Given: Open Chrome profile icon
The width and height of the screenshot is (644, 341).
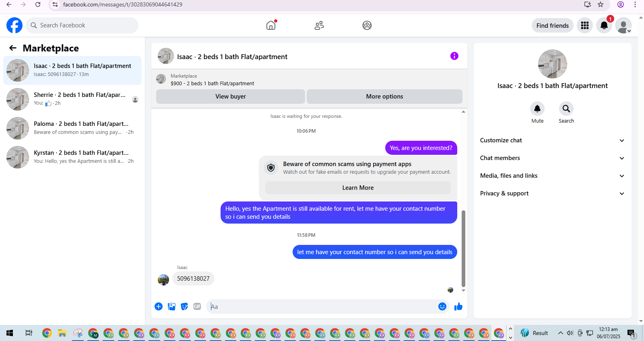Looking at the screenshot, I should 621,4.
